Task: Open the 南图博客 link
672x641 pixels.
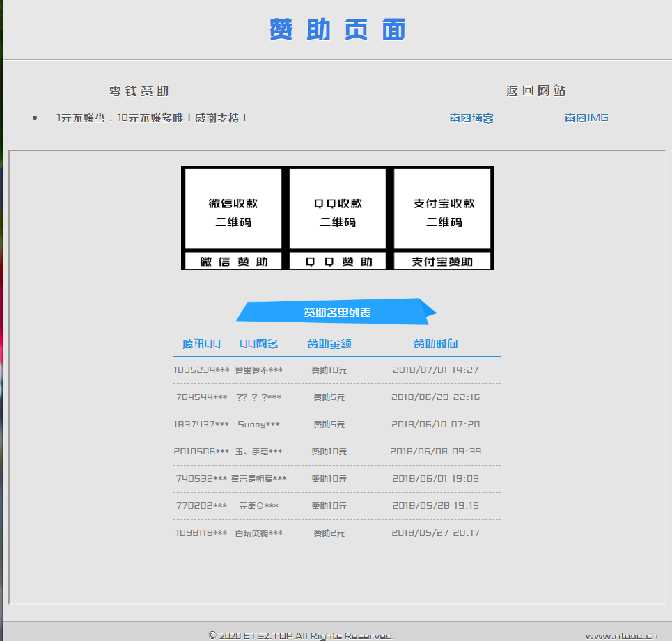Action: (471, 118)
